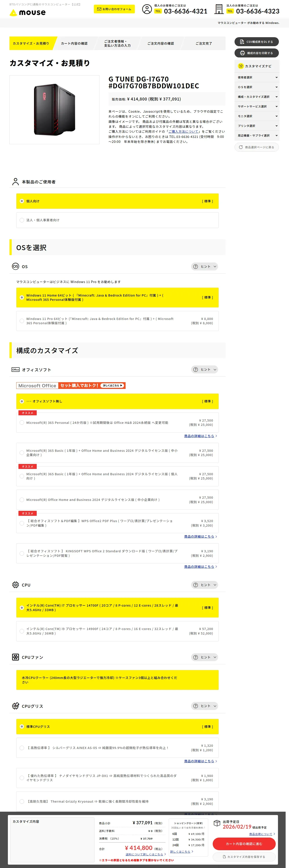Viewport: 289px width, 868px height.
Task: Open the ご購入方法について link
Action: (183, 132)
